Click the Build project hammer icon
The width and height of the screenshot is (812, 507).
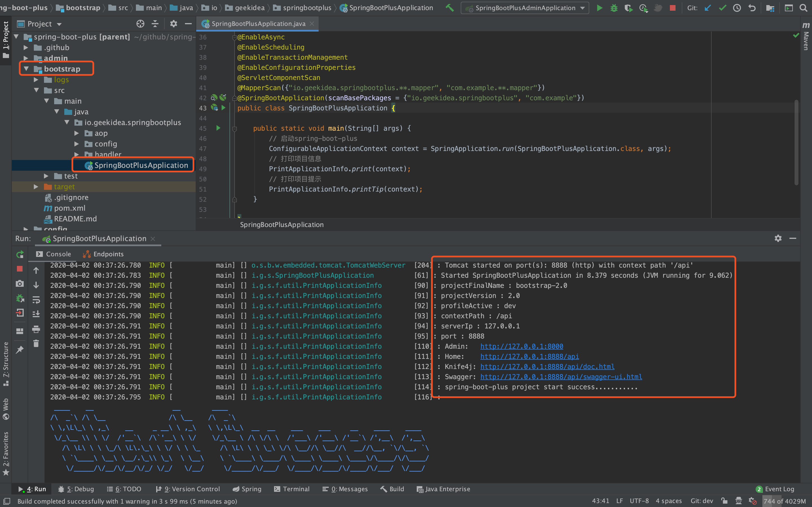coord(450,8)
